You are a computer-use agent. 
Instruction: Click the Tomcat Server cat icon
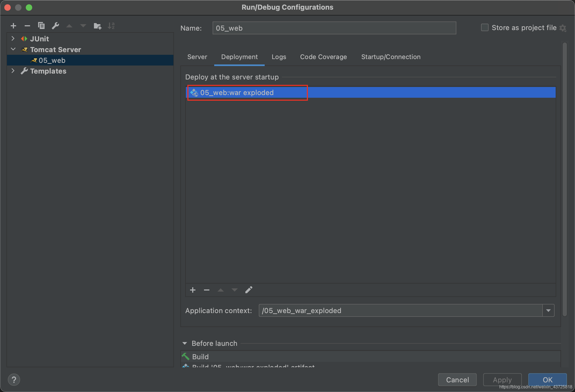(24, 50)
